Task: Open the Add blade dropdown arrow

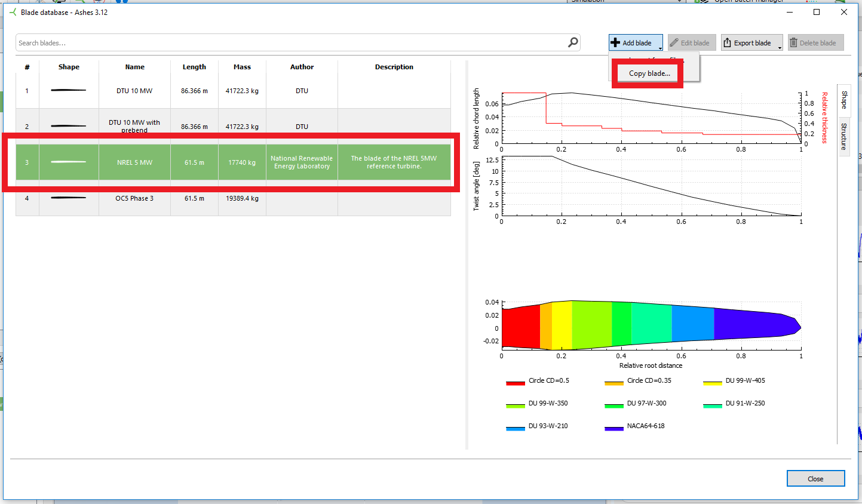Action: click(x=660, y=47)
